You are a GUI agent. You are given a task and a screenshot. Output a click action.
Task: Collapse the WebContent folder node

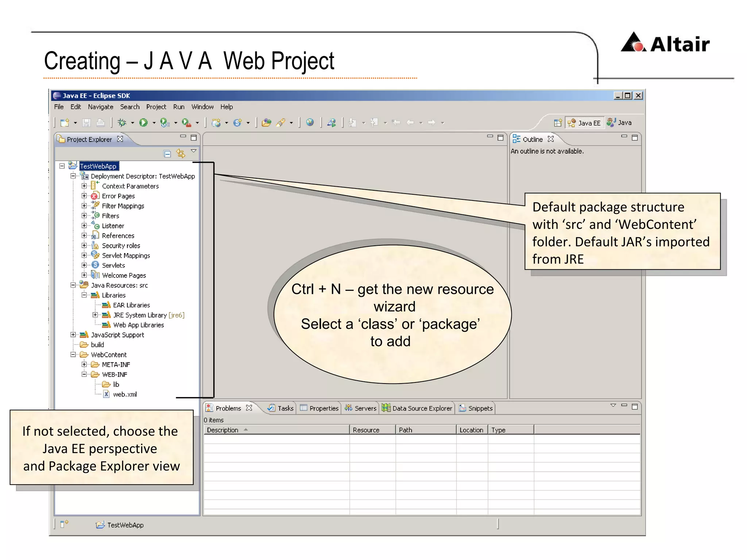pyautogui.click(x=73, y=354)
